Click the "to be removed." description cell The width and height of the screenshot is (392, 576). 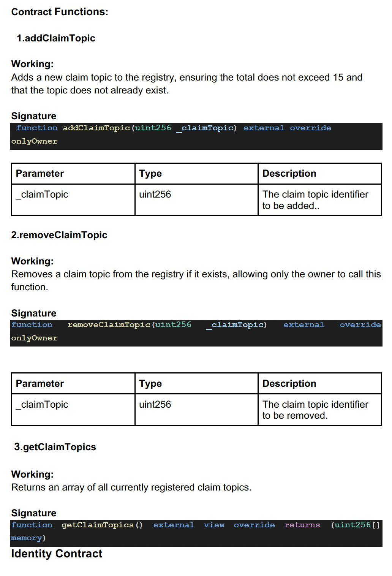pyautogui.click(x=295, y=416)
